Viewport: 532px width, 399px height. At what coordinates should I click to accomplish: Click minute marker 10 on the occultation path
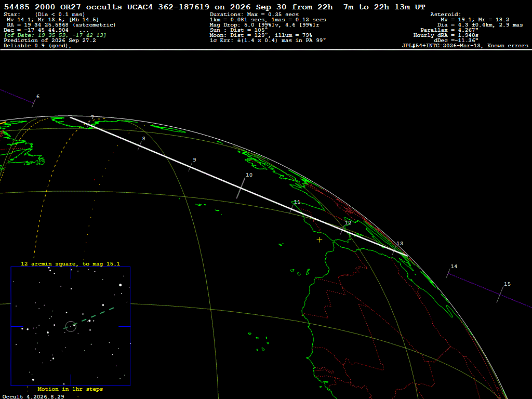(x=249, y=175)
